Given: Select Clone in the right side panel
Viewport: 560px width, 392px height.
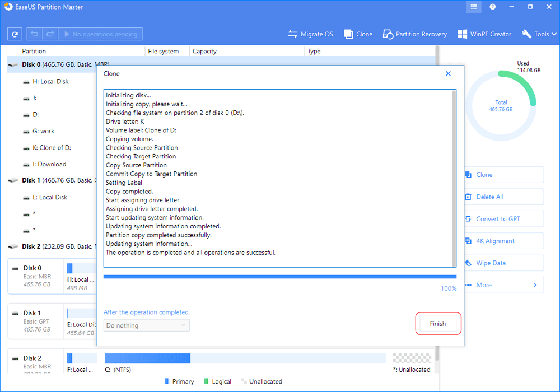Looking at the screenshot, I should click(503, 175).
